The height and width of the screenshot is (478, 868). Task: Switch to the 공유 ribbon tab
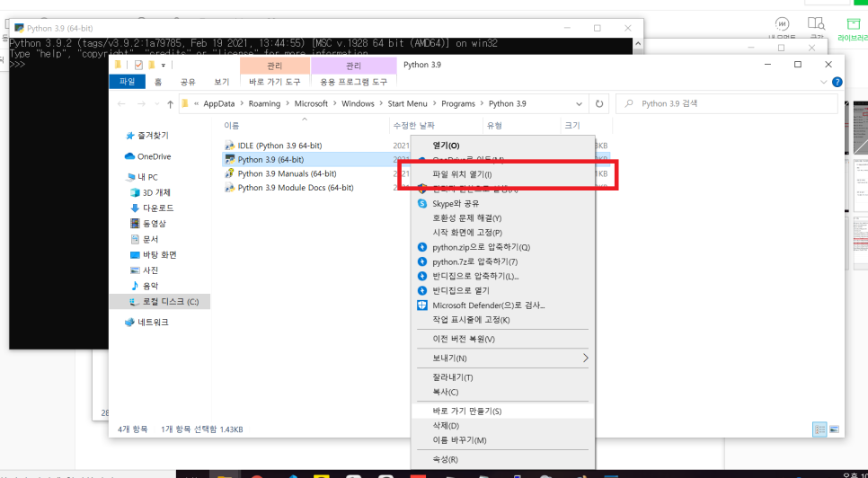(x=188, y=82)
